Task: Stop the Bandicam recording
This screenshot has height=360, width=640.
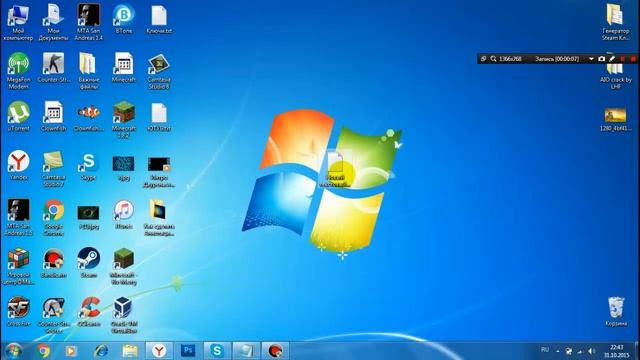Action: (x=633, y=59)
